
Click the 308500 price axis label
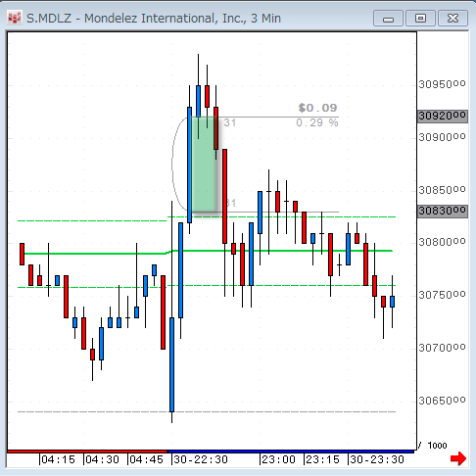coord(442,190)
